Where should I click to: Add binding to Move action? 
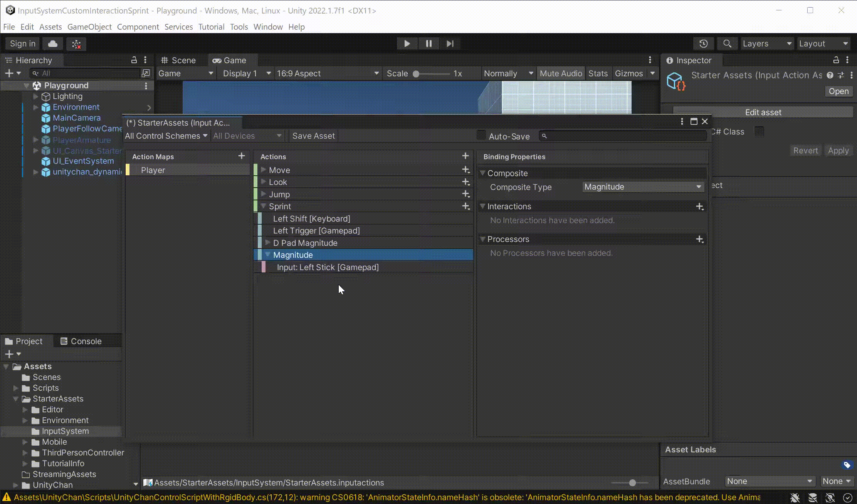click(x=466, y=170)
